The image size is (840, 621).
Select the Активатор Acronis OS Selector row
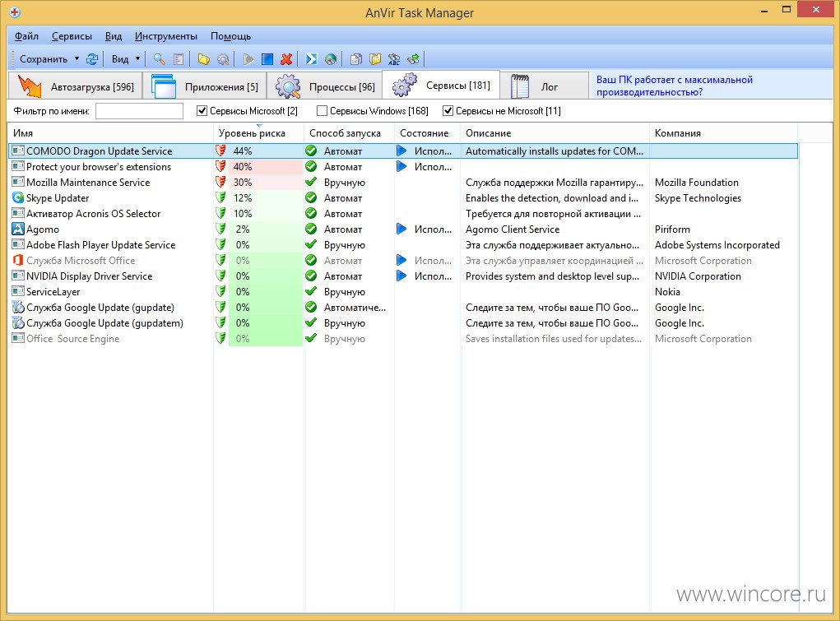pyautogui.click(x=403, y=213)
